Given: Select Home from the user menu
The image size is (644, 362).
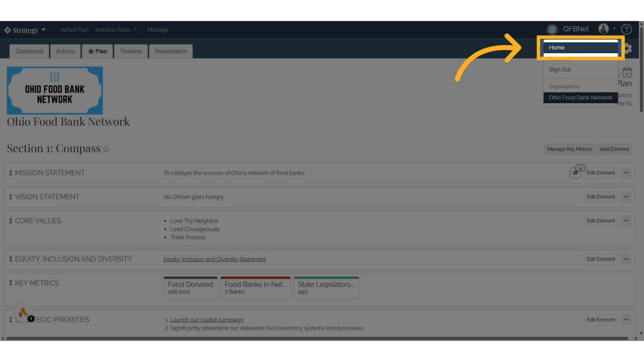Looking at the screenshot, I should [x=580, y=48].
